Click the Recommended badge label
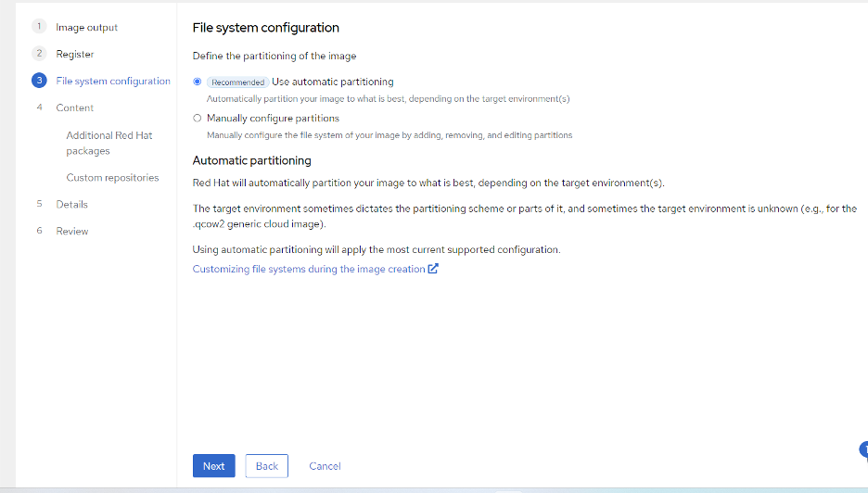The image size is (868, 493). (x=238, y=82)
